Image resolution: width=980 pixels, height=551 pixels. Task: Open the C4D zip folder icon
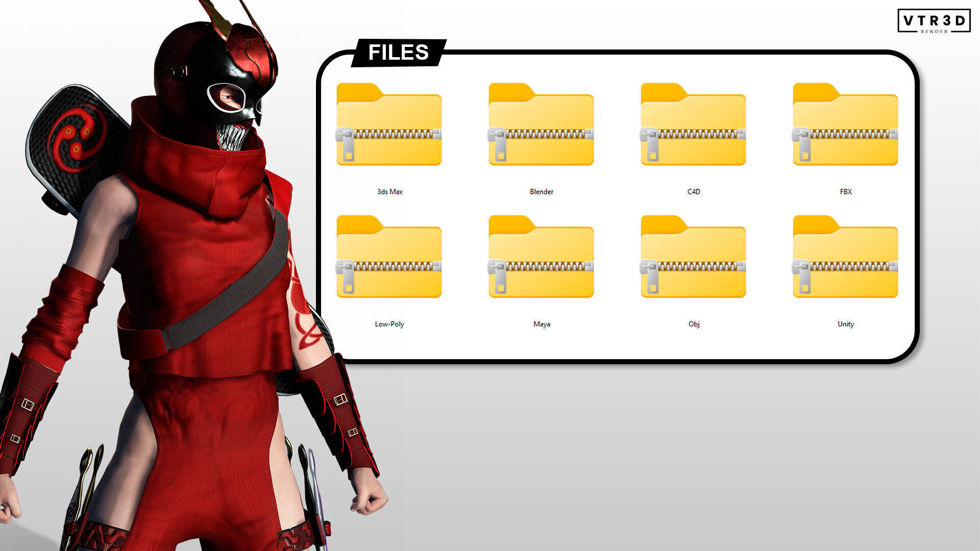point(693,124)
